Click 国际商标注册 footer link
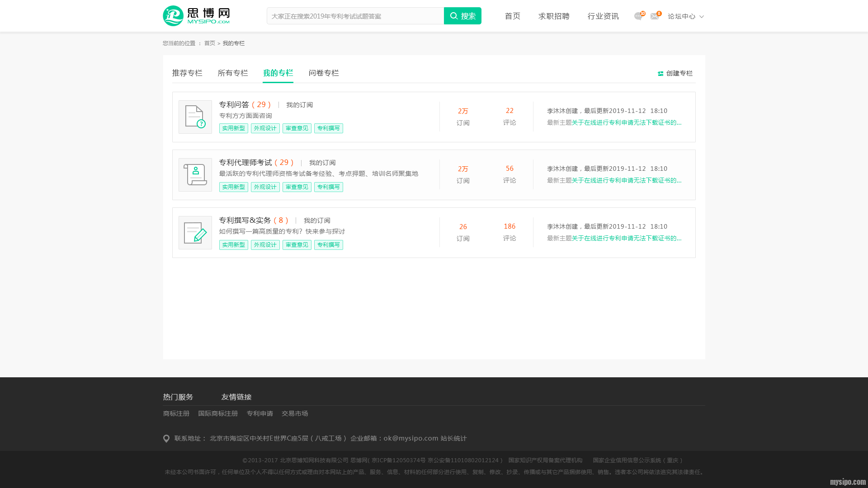Image resolution: width=868 pixels, height=488 pixels. click(x=218, y=413)
